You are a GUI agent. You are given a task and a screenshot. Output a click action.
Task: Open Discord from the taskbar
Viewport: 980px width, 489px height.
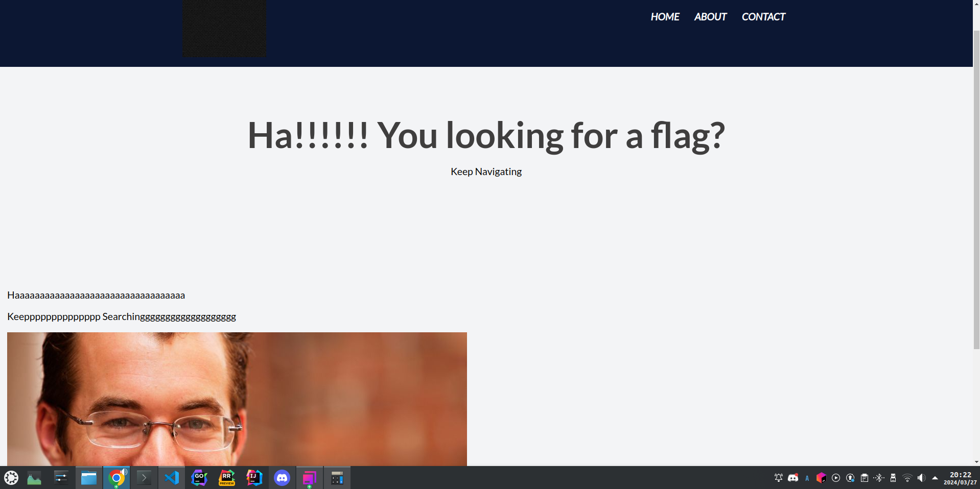click(x=282, y=478)
